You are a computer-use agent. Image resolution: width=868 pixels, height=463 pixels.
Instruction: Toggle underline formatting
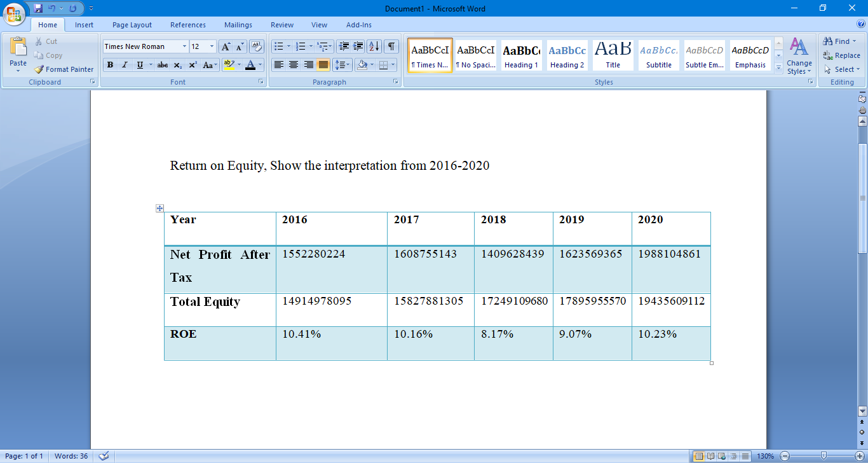point(140,65)
